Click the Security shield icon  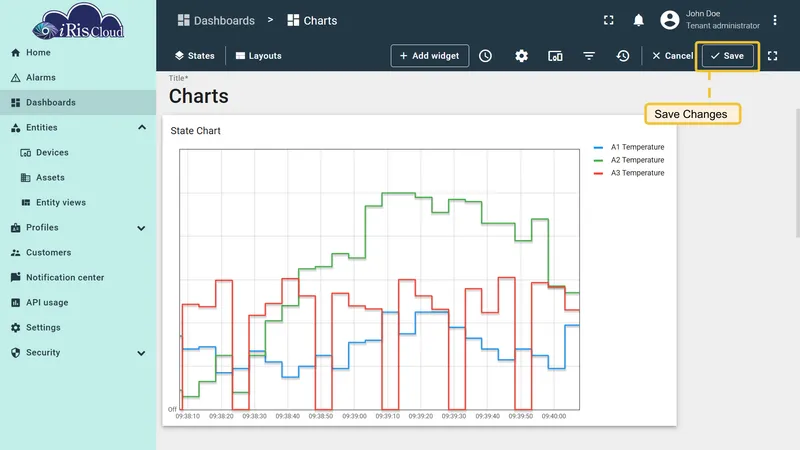click(x=15, y=353)
